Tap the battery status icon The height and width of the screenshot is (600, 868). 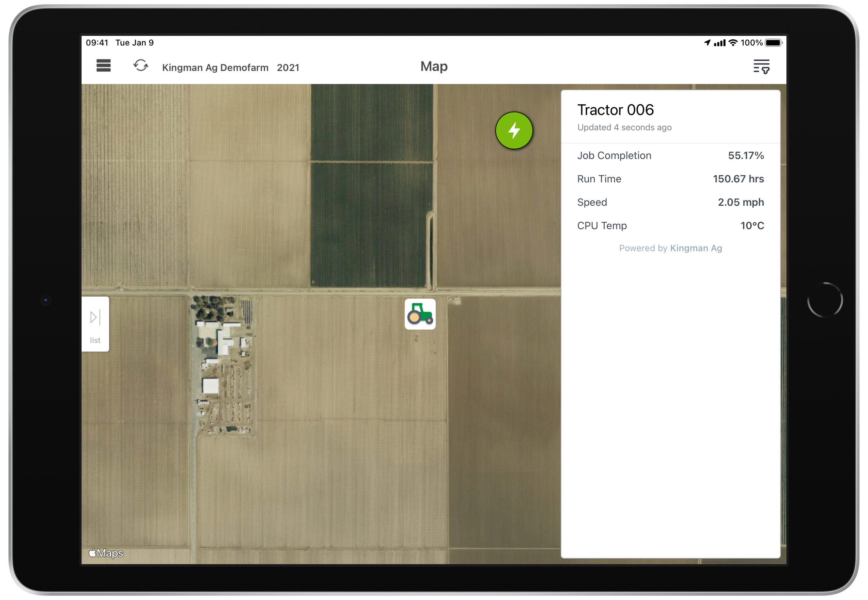[x=774, y=43]
